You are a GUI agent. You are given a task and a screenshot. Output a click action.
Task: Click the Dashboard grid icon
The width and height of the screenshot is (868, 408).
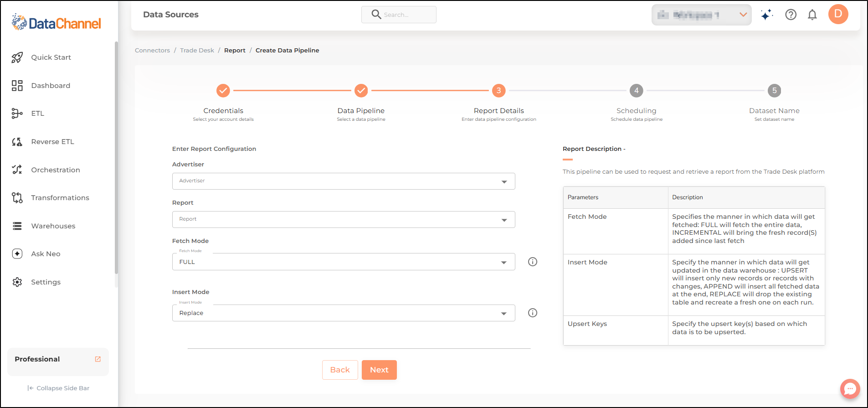(x=17, y=86)
